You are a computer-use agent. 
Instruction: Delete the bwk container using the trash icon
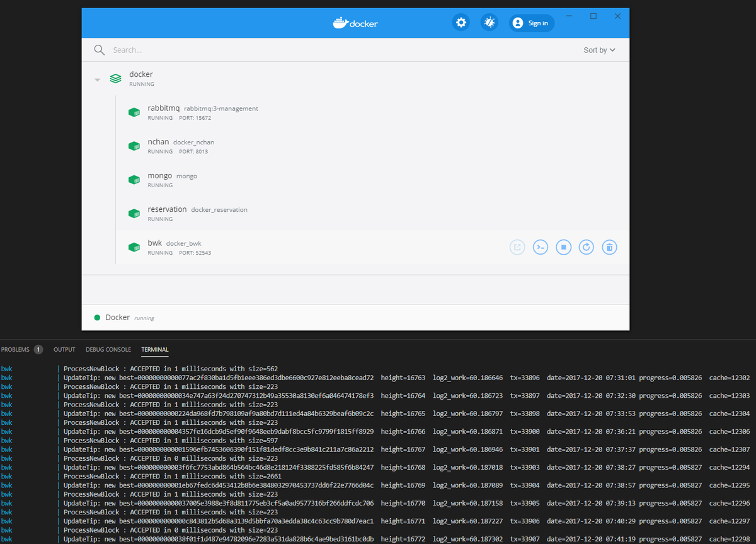tap(609, 246)
